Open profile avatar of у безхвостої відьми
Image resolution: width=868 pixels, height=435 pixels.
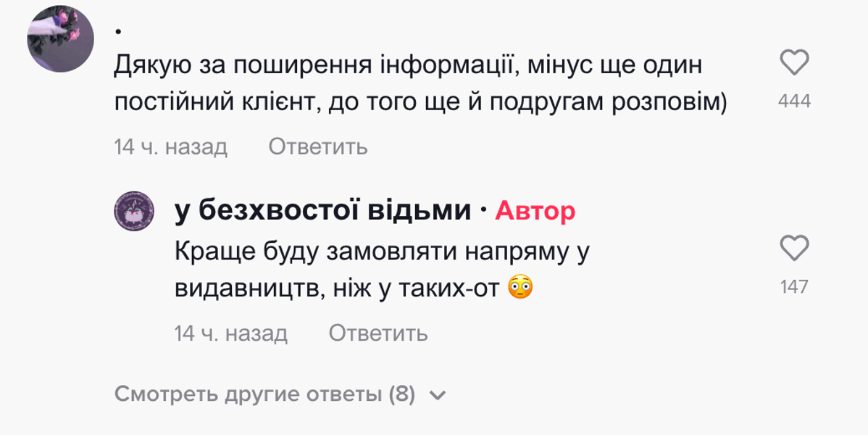pyautogui.click(x=135, y=212)
